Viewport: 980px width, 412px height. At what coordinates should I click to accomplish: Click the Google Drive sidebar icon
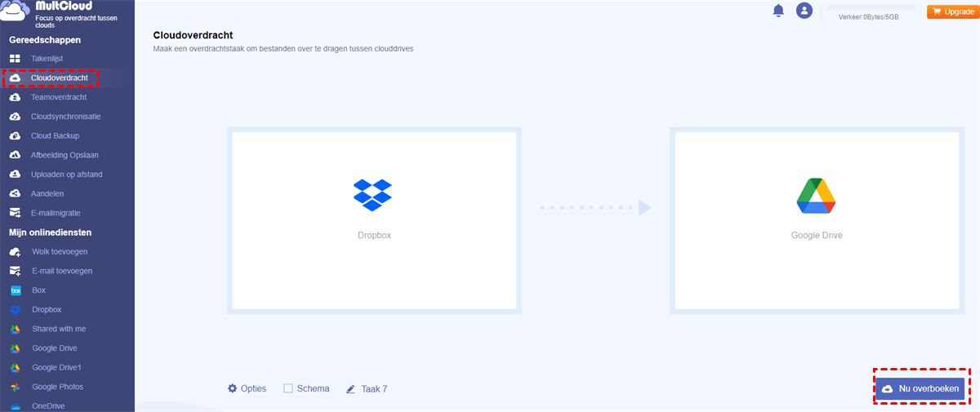15,348
